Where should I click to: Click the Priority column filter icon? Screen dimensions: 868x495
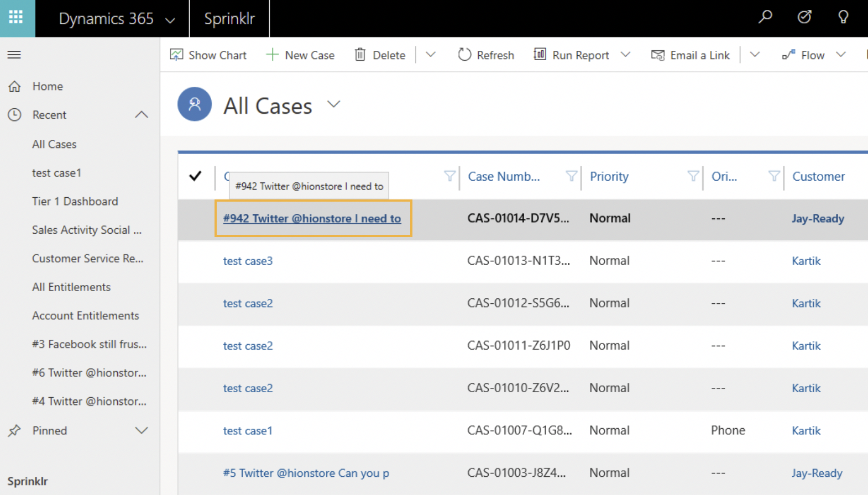pyautogui.click(x=693, y=176)
